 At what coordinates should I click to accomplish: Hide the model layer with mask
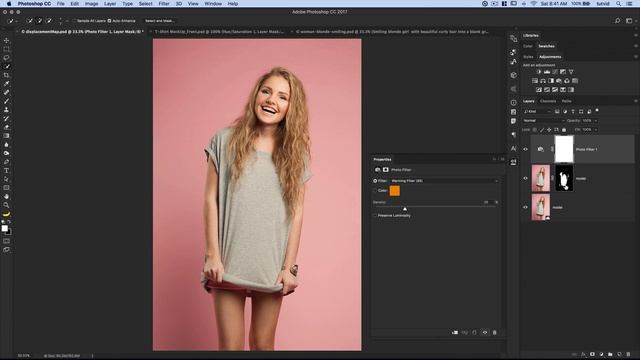coord(526,178)
